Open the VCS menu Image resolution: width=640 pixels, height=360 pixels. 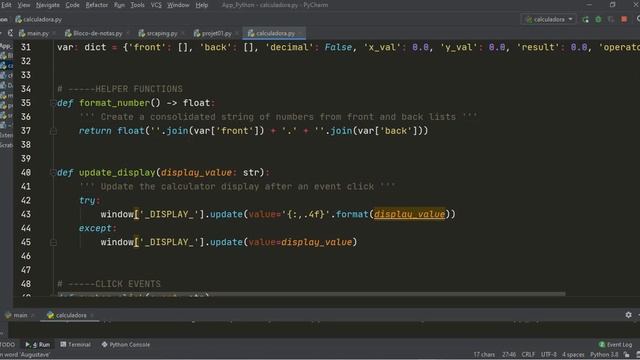[x=156, y=5]
